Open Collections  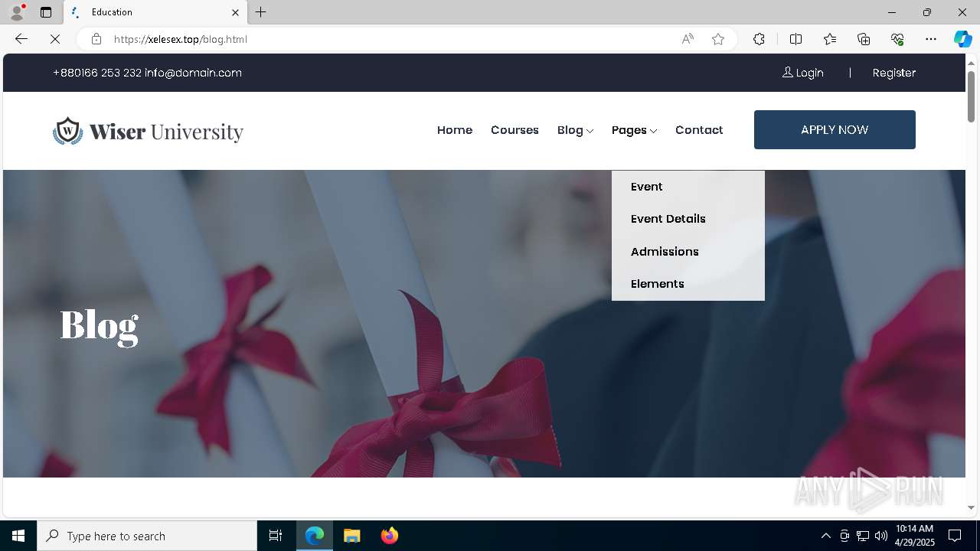click(864, 39)
